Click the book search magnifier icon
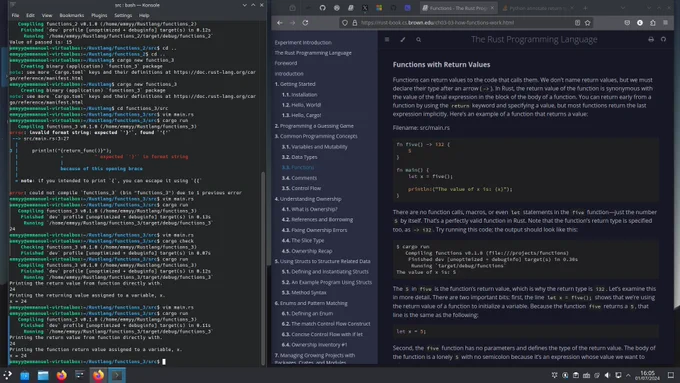 418,39
